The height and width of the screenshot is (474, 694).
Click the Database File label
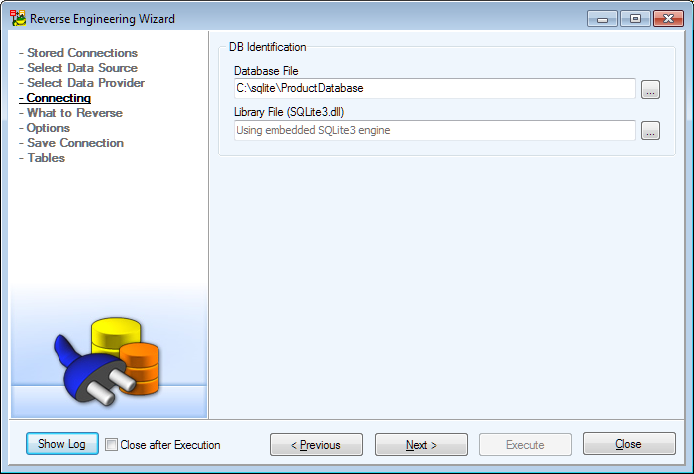tap(266, 71)
